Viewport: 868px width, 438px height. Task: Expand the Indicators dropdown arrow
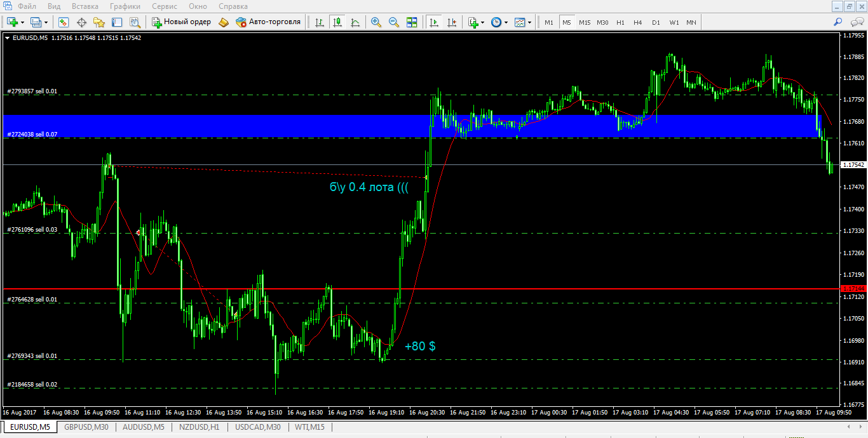(483, 22)
